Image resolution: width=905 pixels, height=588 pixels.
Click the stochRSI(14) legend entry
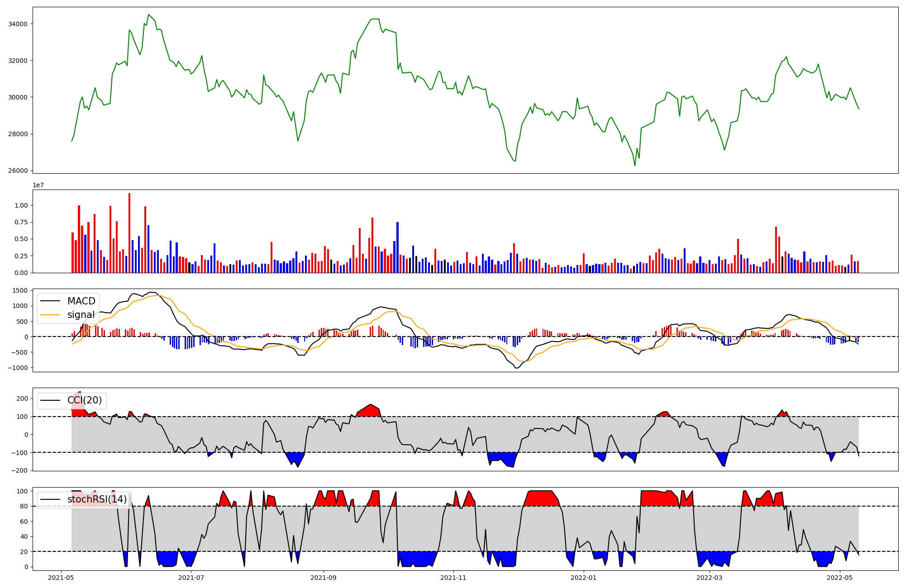coord(97,499)
